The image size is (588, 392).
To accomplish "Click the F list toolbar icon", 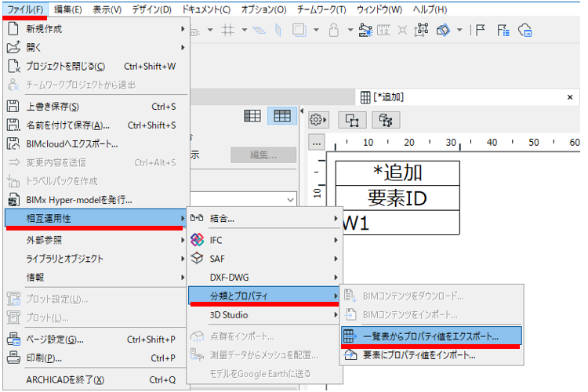I will 503,30.
